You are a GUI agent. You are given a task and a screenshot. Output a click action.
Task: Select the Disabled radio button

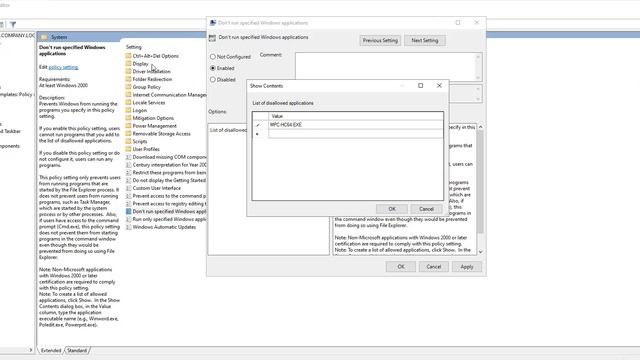coord(213,80)
